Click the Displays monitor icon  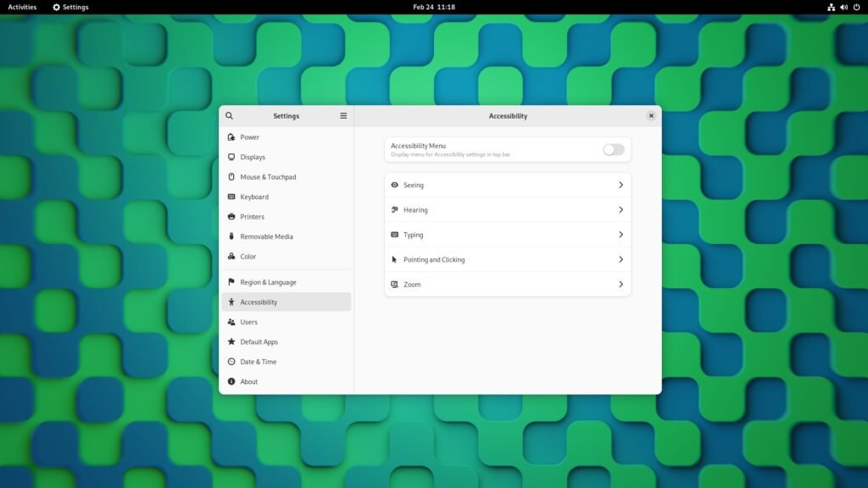click(231, 157)
